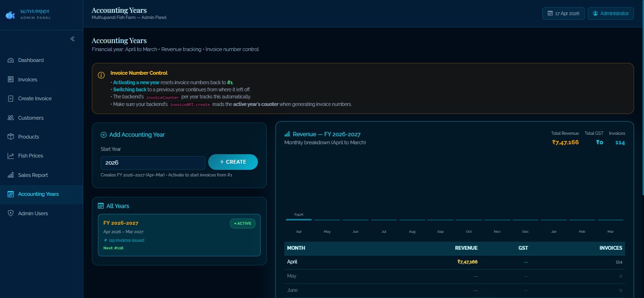Image resolution: width=644 pixels, height=298 pixels.
Task: Collapse the sidebar with double-chevron icon
Action: pos(72,39)
